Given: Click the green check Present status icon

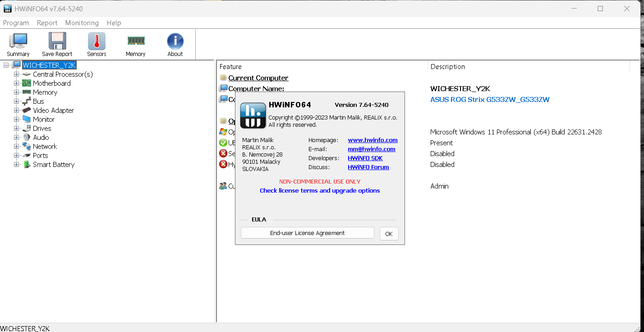Looking at the screenshot, I should coord(223,143).
